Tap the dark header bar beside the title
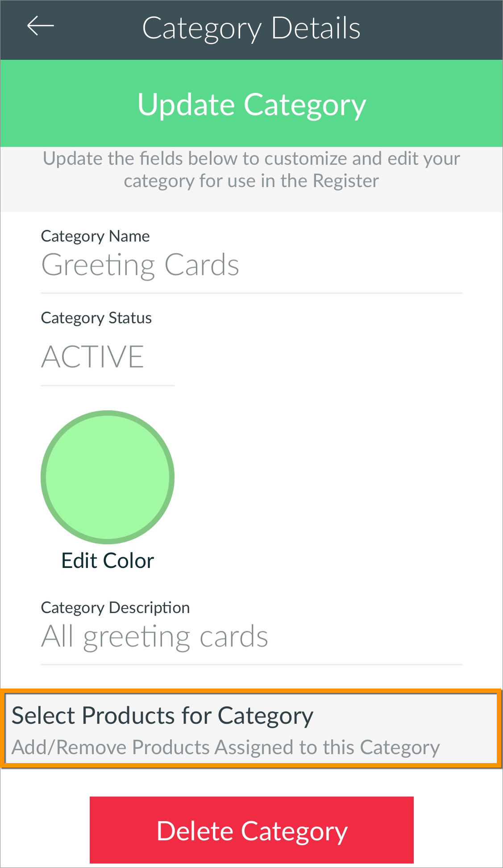The image size is (503, 868). (428, 29)
